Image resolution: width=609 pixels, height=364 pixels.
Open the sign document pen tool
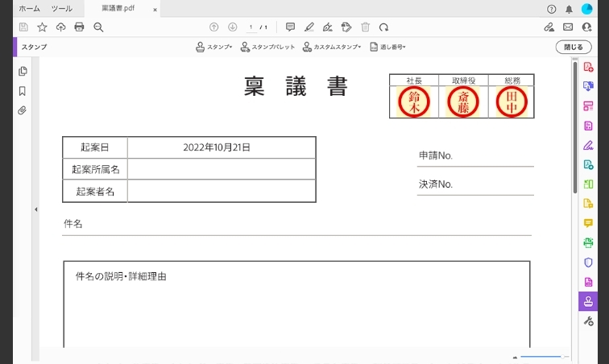coord(328,27)
